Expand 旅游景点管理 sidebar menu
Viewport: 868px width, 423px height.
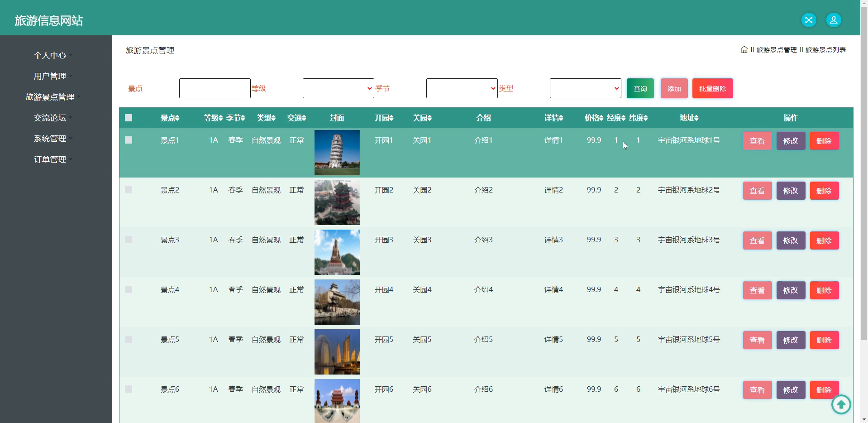pos(52,97)
